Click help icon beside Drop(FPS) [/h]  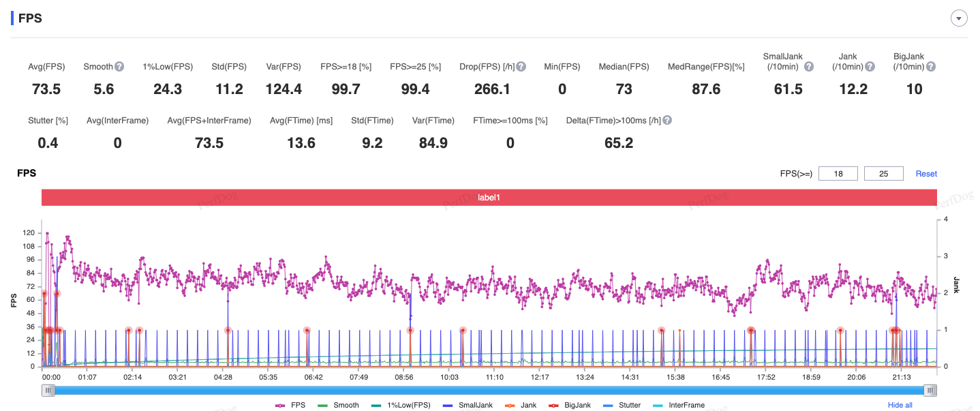[x=521, y=67]
